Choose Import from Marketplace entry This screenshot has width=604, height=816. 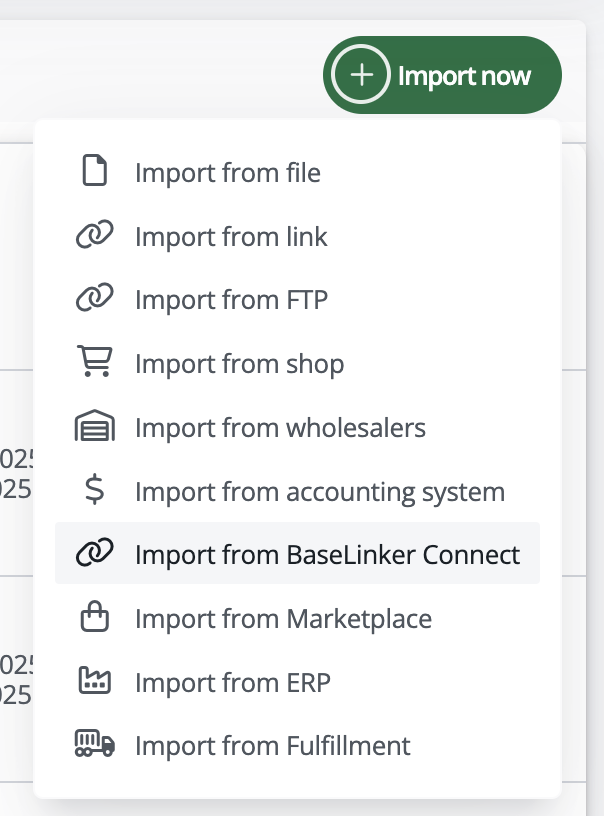(283, 619)
